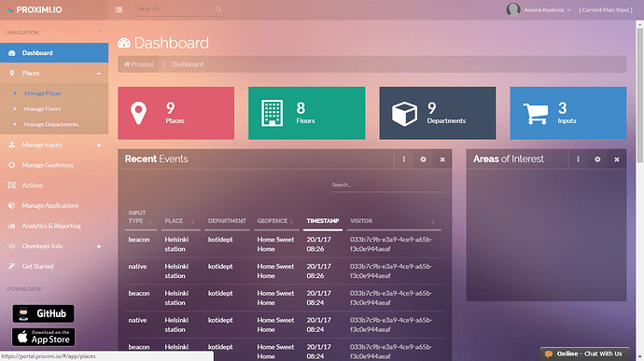Focus the Recent Events search field
The width and height of the screenshot is (644, 361).
(x=387, y=186)
